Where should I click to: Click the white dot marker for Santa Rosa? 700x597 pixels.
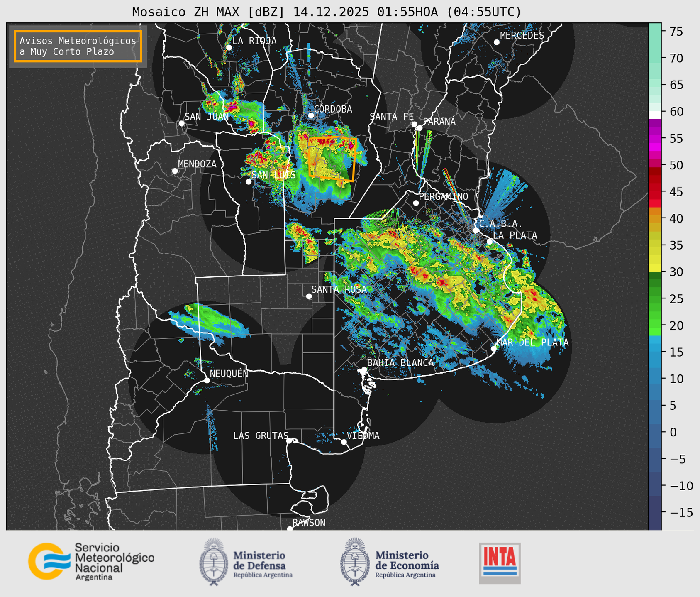[x=309, y=296]
